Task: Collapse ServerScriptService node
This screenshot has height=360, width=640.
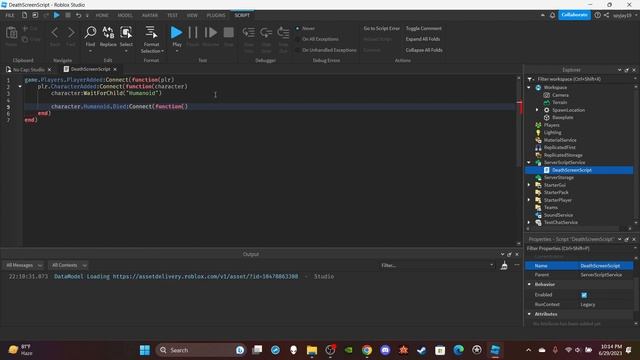Action: [x=529, y=162]
